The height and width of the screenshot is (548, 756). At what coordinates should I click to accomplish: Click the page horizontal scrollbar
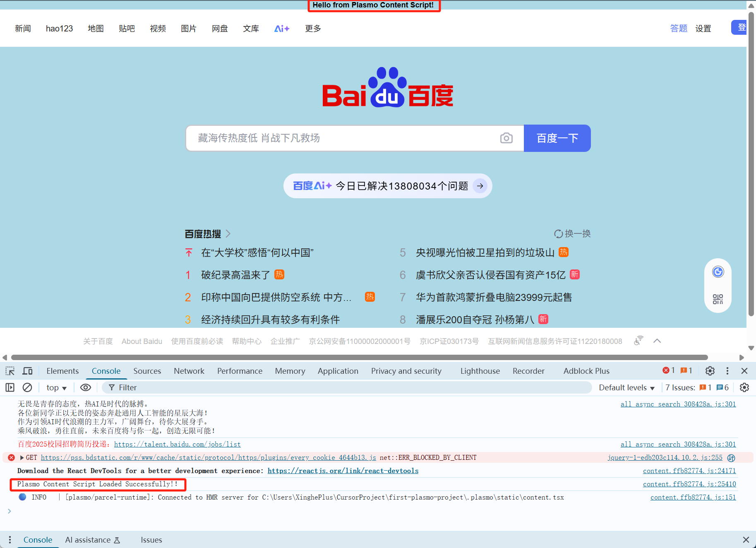tap(359, 357)
